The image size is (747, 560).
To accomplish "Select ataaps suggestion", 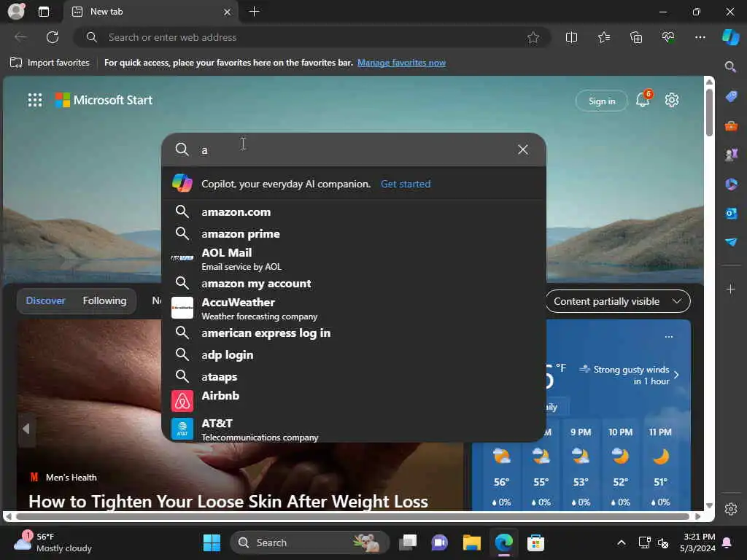I will [x=354, y=377].
